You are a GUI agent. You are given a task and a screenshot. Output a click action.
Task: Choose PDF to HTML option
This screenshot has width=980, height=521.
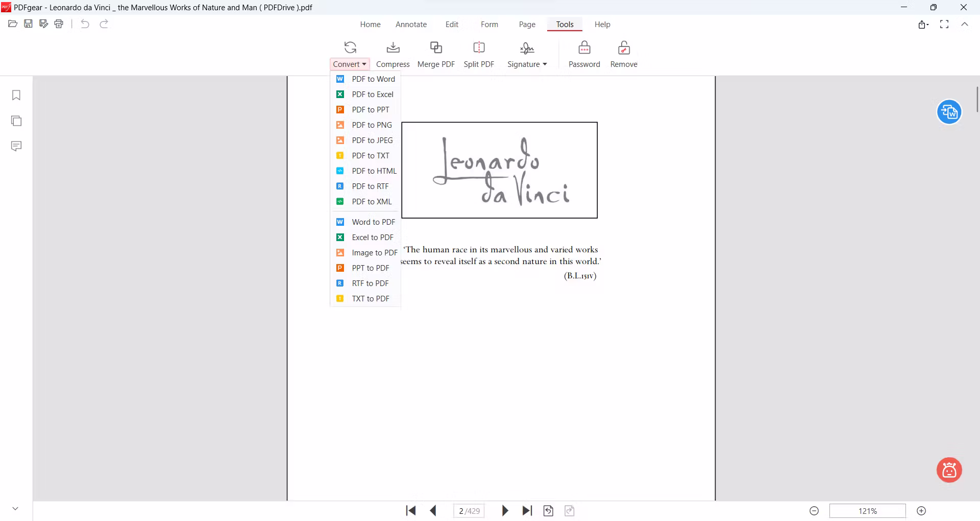click(365, 171)
